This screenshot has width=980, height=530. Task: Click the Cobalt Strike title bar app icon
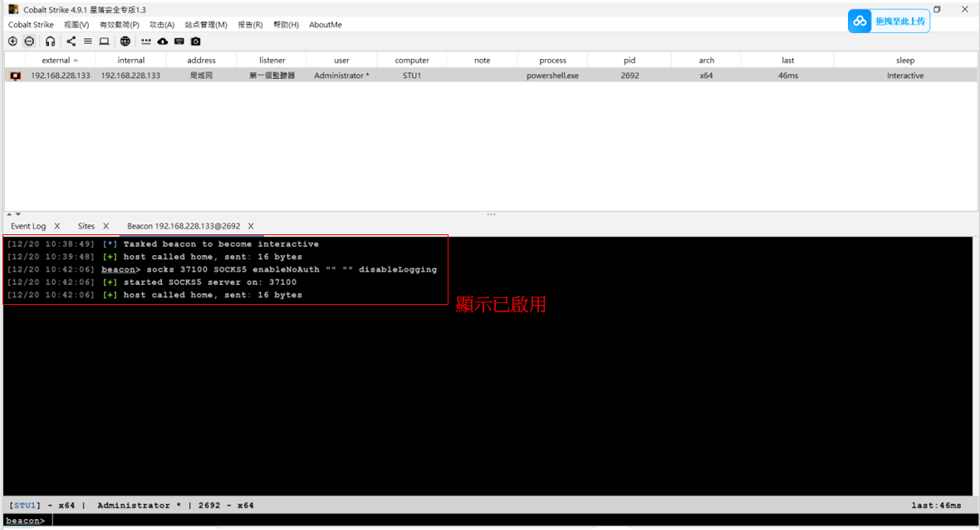click(x=13, y=9)
